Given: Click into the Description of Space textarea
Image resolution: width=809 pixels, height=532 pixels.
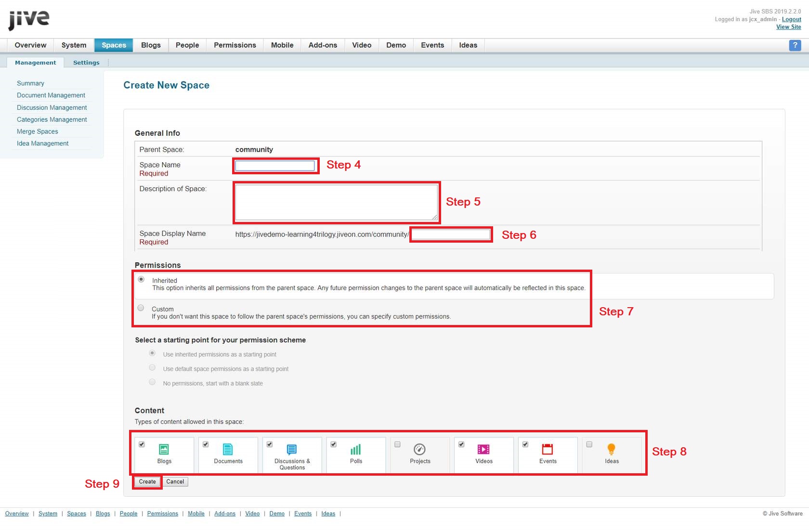Looking at the screenshot, I should (x=336, y=202).
